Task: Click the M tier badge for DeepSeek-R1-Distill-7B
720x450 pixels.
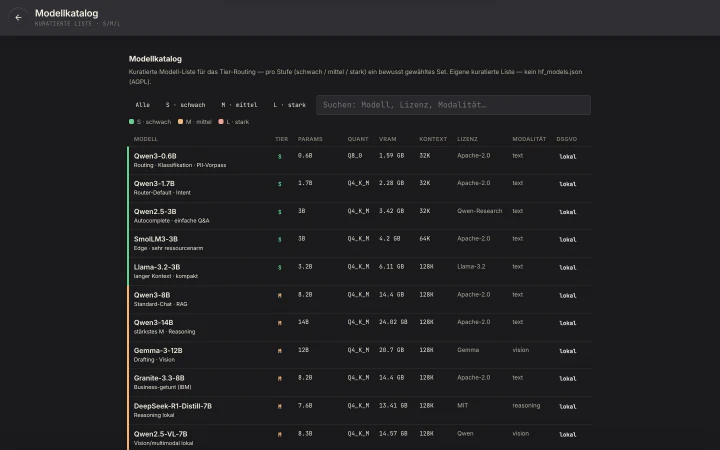Action: [x=280, y=407]
